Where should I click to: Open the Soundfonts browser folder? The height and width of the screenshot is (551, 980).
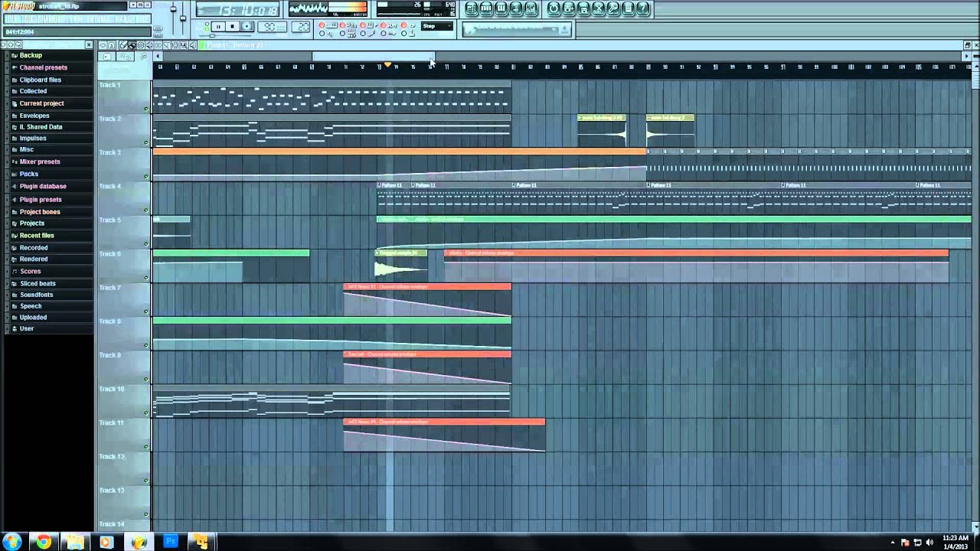point(36,295)
